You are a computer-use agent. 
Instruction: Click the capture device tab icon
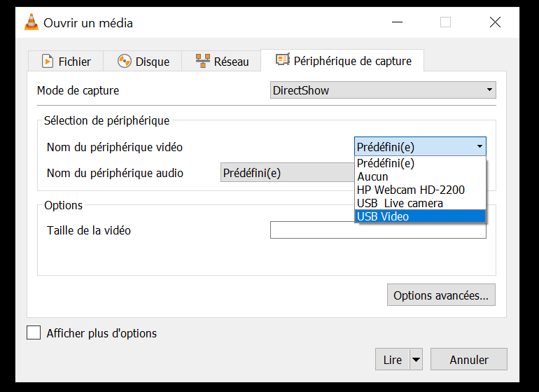coord(283,59)
